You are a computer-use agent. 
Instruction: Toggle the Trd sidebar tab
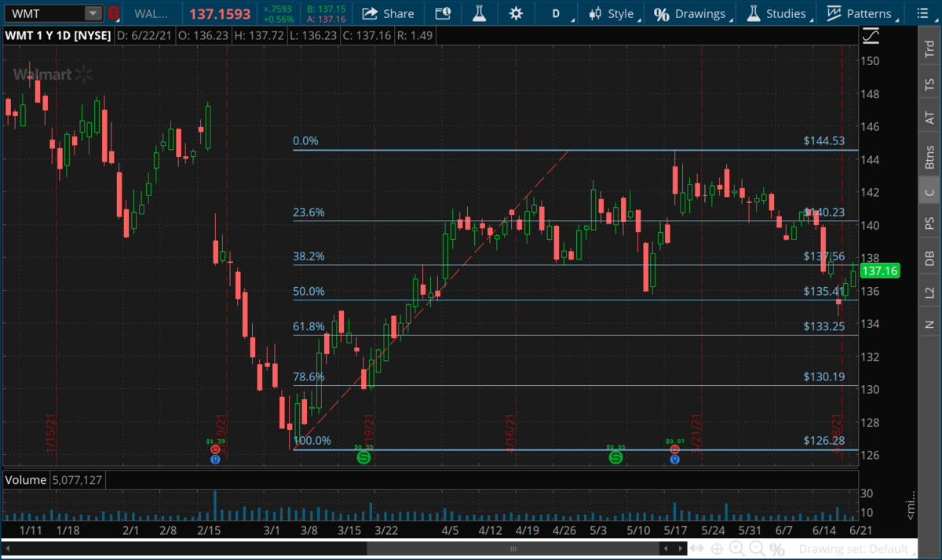929,50
